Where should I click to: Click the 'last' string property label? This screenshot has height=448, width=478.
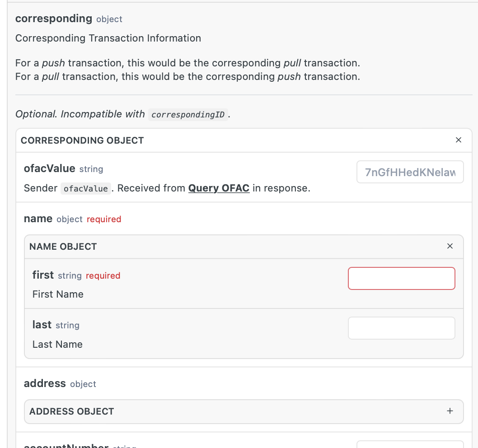point(42,324)
